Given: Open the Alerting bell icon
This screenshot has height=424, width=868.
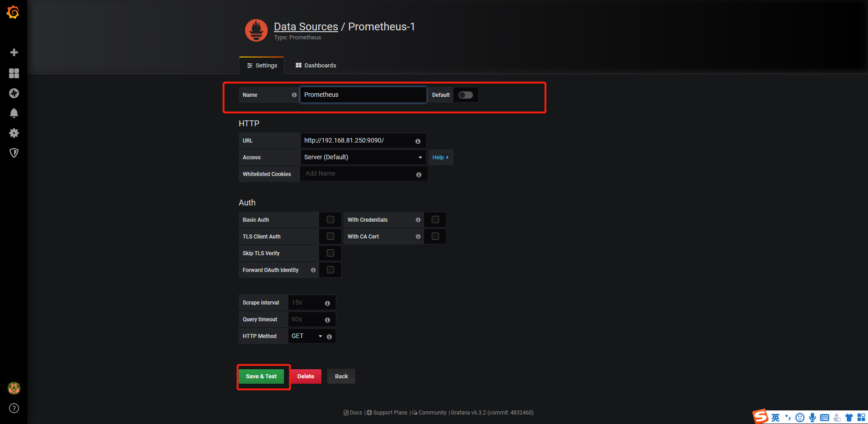Looking at the screenshot, I should (14, 113).
